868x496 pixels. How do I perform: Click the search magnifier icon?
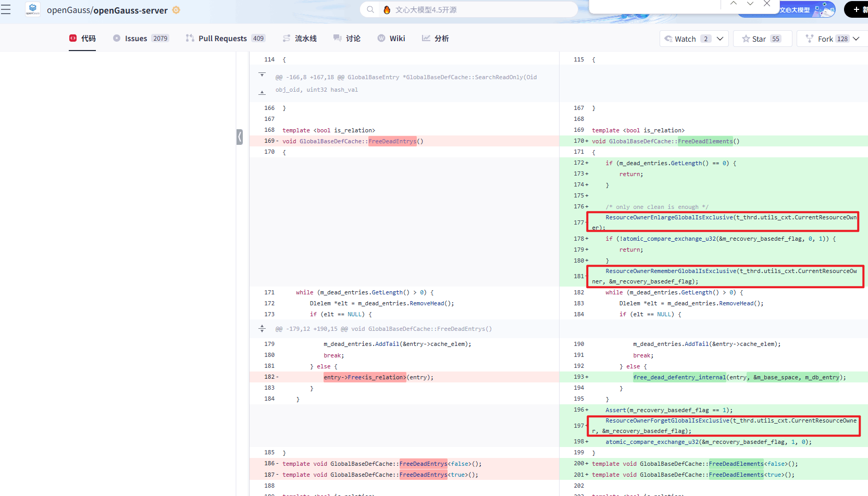(x=370, y=9)
